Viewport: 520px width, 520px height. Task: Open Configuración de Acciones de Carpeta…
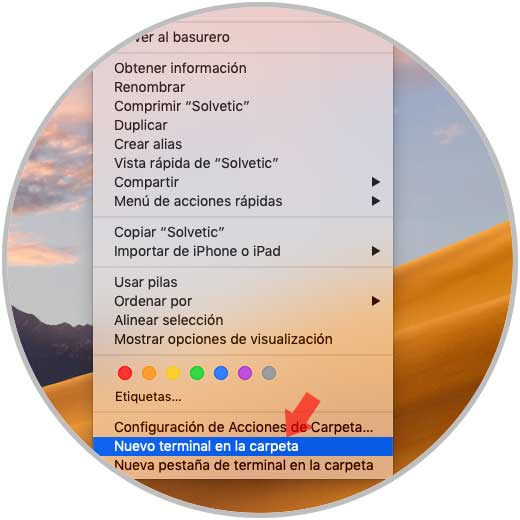[x=243, y=427]
